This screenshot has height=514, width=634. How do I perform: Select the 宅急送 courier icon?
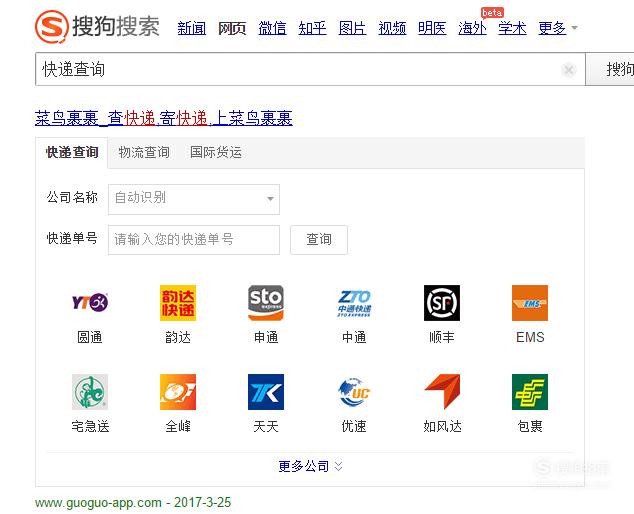tap(90, 392)
